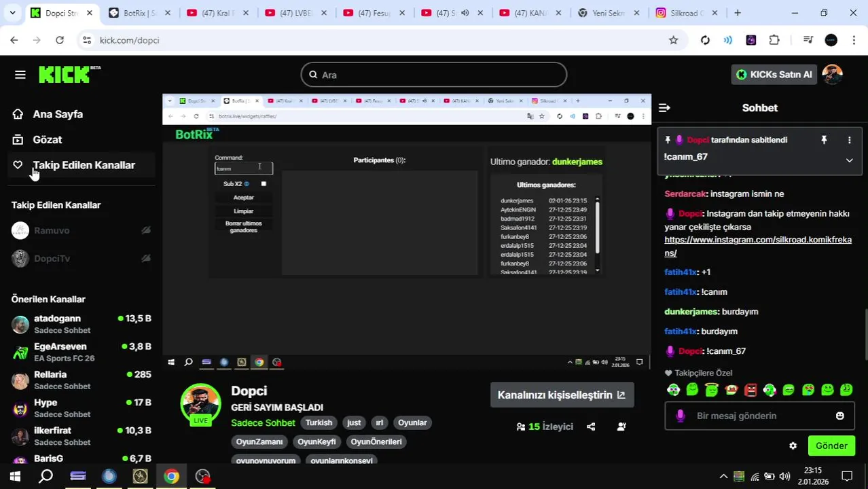Viewport: 868px width, 489px height.
Task: View site information for kick.com
Action: (86, 40)
